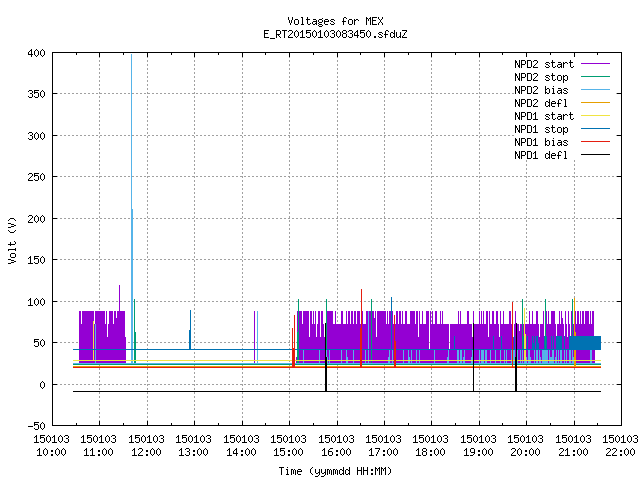
Task: Select the 'NPD1 stop' legend label
Action: tap(541, 129)
